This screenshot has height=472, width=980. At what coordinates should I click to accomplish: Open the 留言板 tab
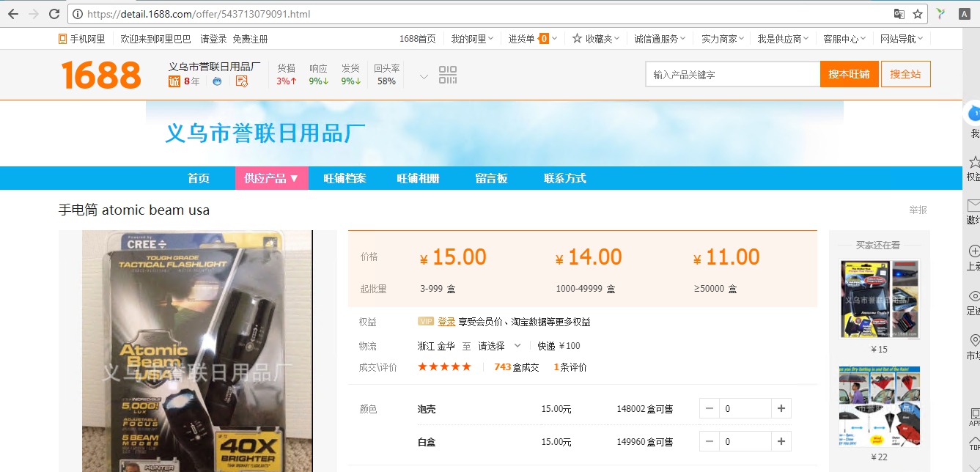click(x=491, y=178)
